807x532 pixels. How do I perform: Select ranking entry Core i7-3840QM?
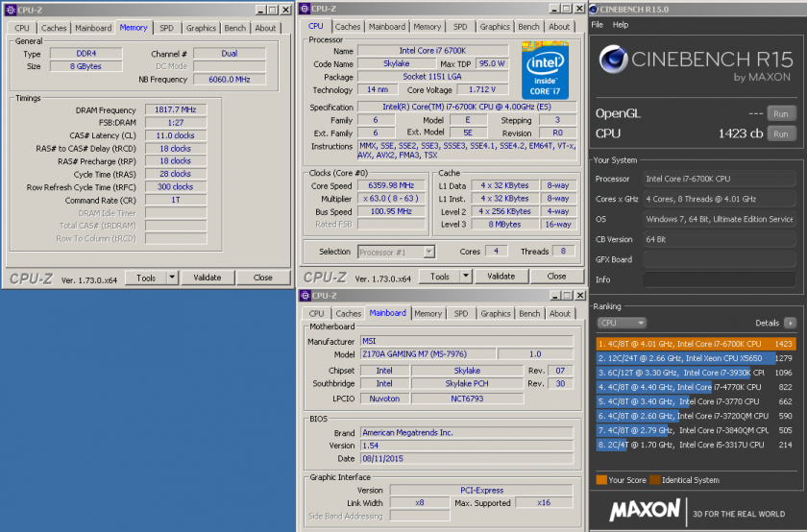coord(696,430)
